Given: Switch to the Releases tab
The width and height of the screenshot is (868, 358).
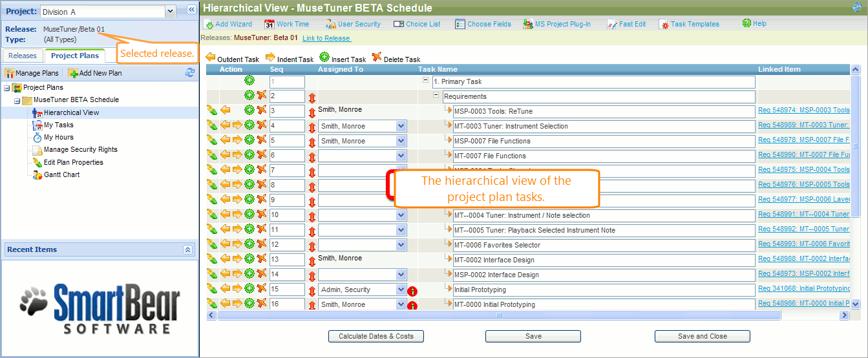Looking at the screenshot, I should click(x=23, y=56).
